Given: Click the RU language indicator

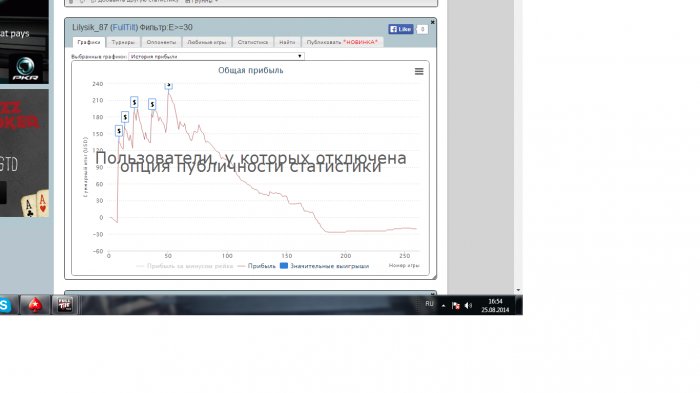Looking at the screenshot, I should pos(429,304).
